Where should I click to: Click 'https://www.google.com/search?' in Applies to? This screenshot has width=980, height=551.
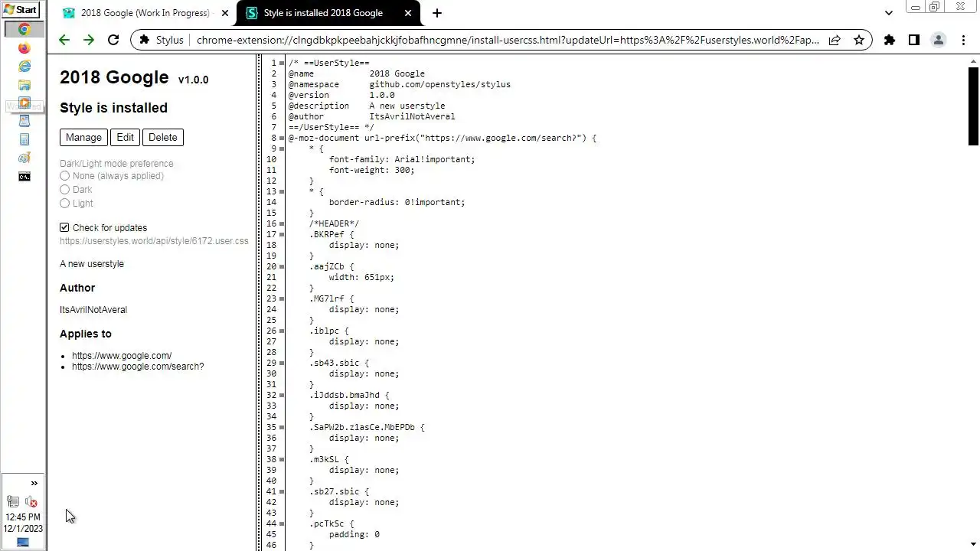click(x=138, y=367)
